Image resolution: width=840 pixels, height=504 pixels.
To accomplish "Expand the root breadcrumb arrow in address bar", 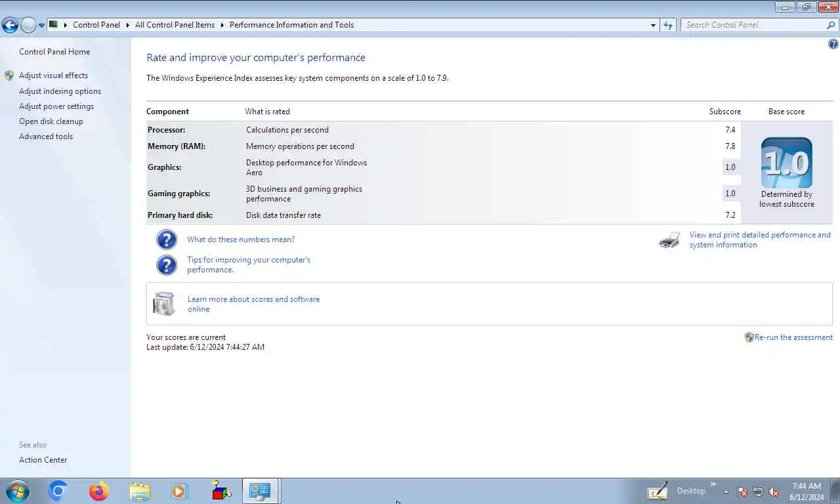I will coord(65,25).
